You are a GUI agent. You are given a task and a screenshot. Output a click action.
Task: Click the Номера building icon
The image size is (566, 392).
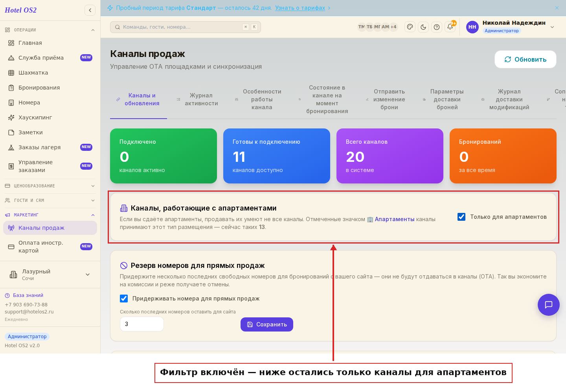click(x=11, y=103)
